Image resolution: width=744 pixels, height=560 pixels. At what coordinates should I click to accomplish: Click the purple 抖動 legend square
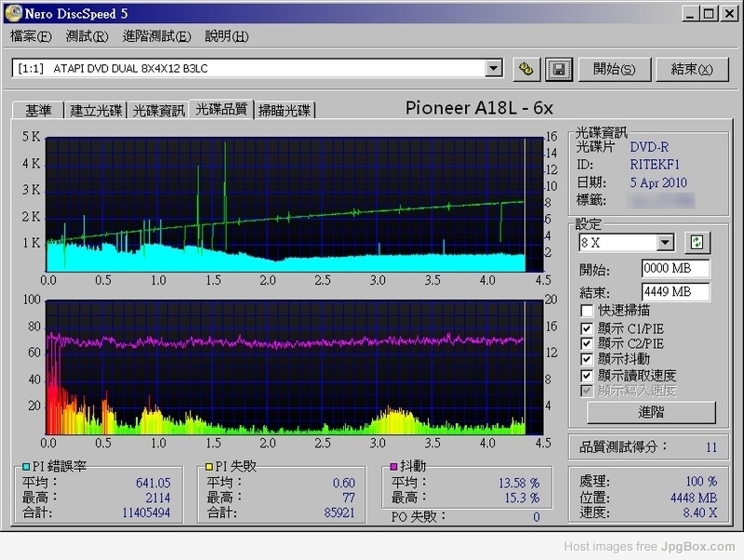[x=395, y=465]
